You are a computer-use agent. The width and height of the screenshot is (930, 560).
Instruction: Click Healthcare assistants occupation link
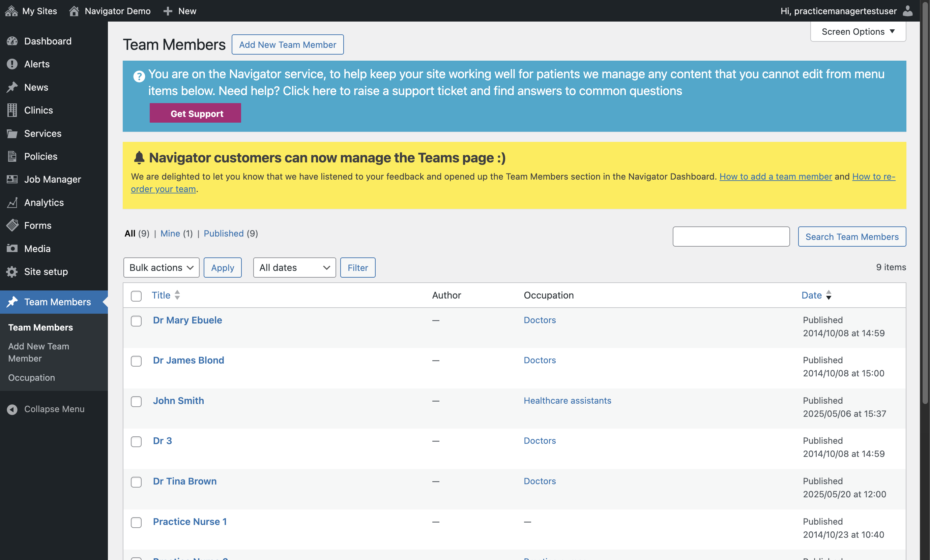(x=567, y=401)
